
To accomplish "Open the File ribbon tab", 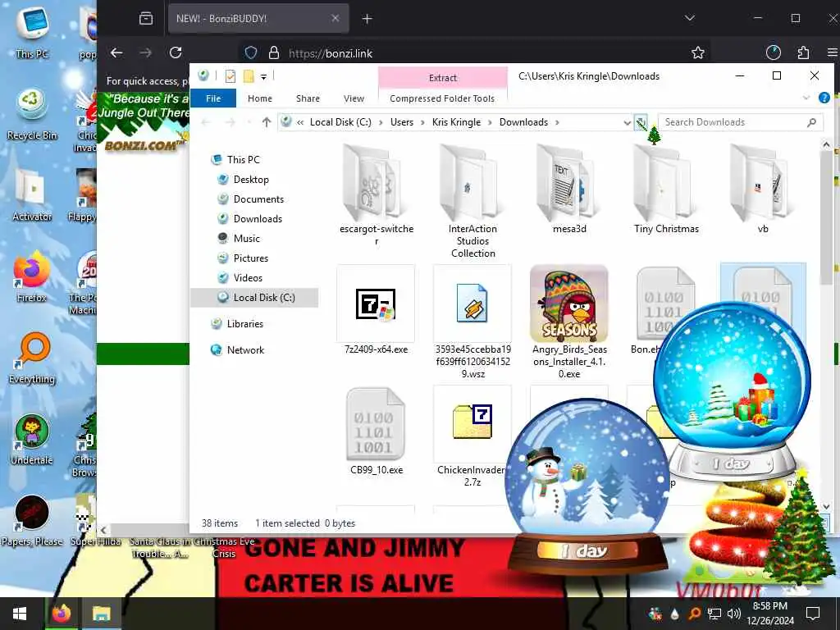I will click(213, 98).
